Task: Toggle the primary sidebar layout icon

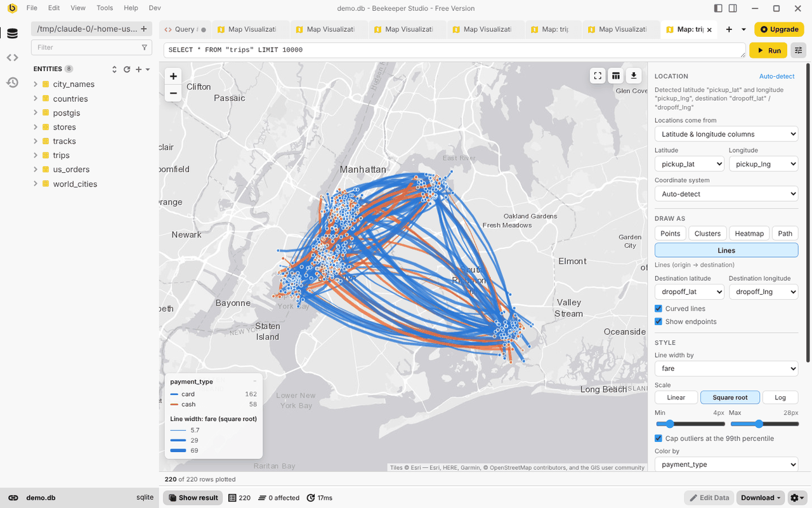Action: coord(718,8)
